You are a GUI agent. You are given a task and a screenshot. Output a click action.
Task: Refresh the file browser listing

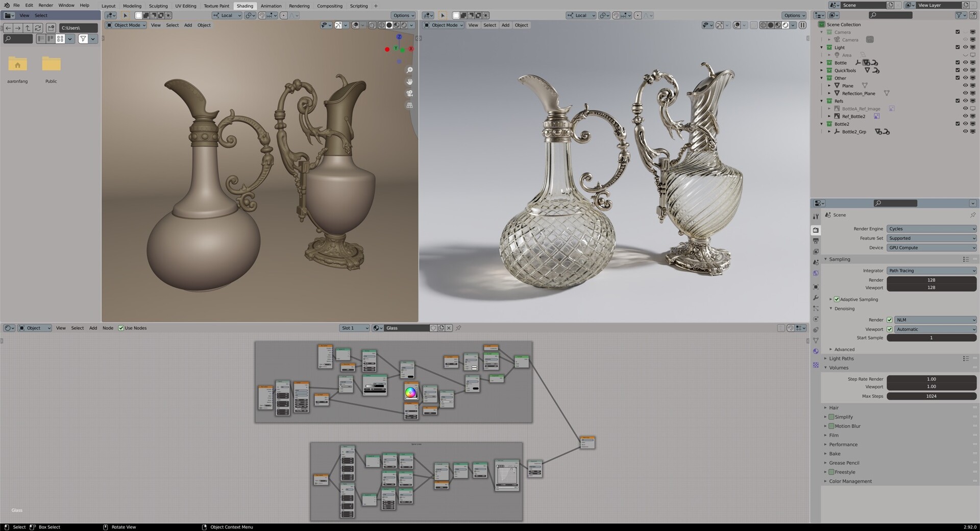pyautogui.click(x=37, y=28)
